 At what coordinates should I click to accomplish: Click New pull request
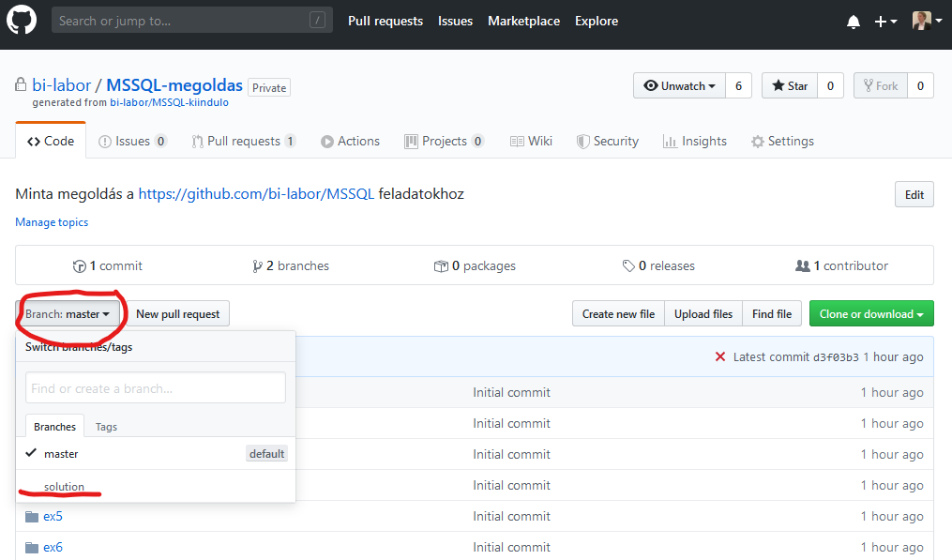tap(178, 314)
